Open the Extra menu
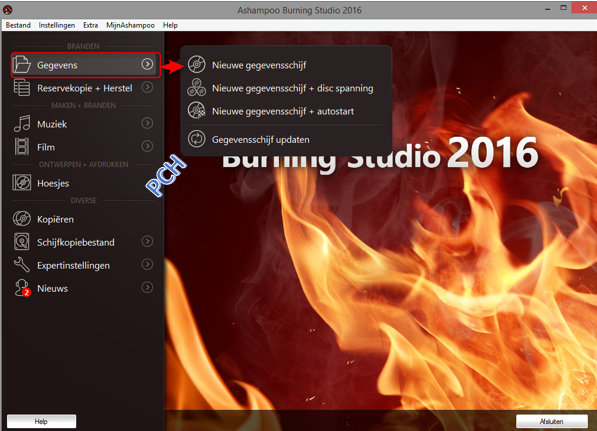 (x=91, y=25)
